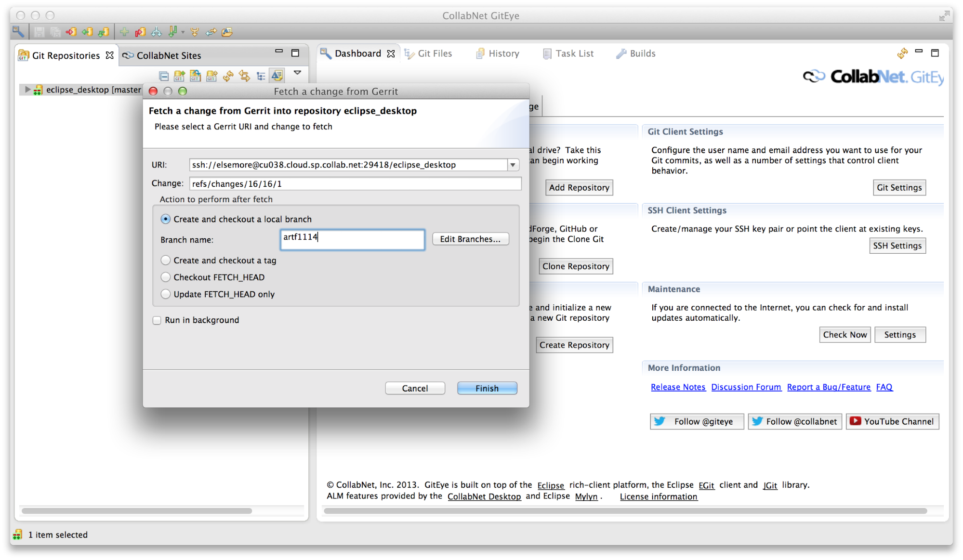Screen dimensions: 963x560
Task: Open the Release Notes link
Action: click(x=677, y=387)
